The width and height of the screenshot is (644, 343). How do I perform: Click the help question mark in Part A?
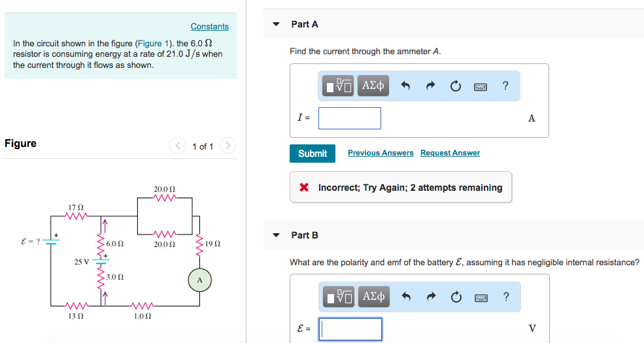click(505, 86)
